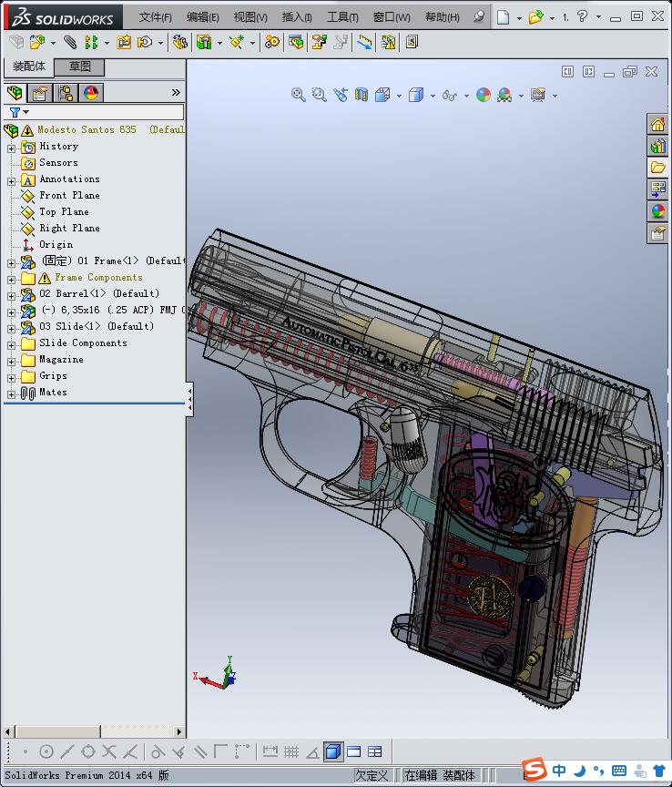672x787 pixels.
Task: Click Display Style cube icon
Action: coord(416,95)
